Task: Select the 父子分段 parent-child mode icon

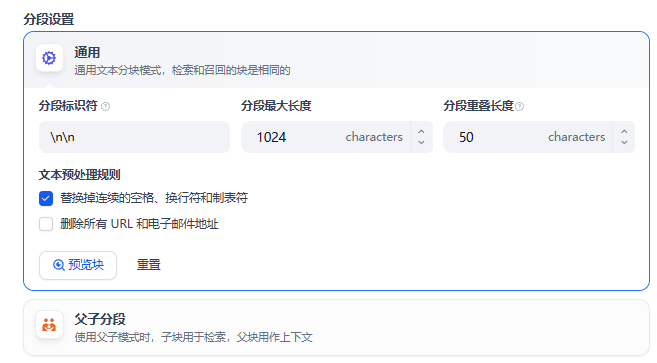Action: click(49, 324)
